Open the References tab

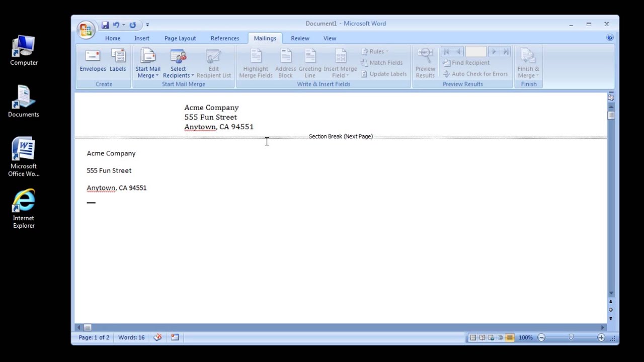point(225,38)
